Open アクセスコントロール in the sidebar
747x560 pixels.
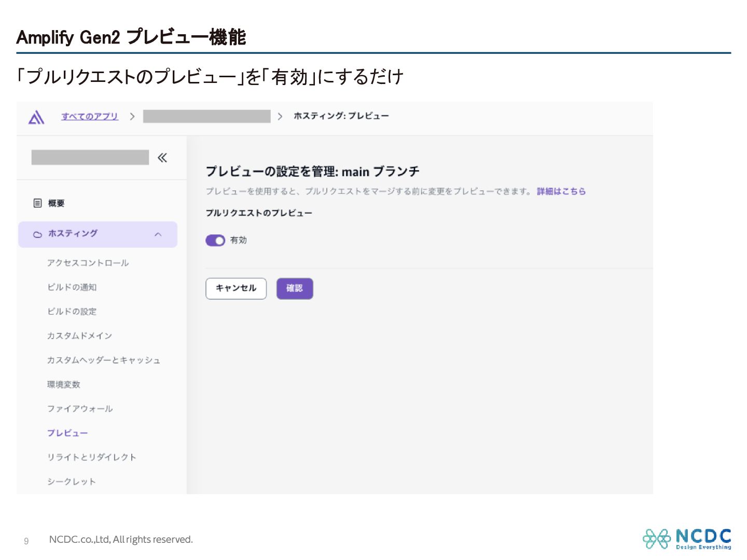coord(88,263)
